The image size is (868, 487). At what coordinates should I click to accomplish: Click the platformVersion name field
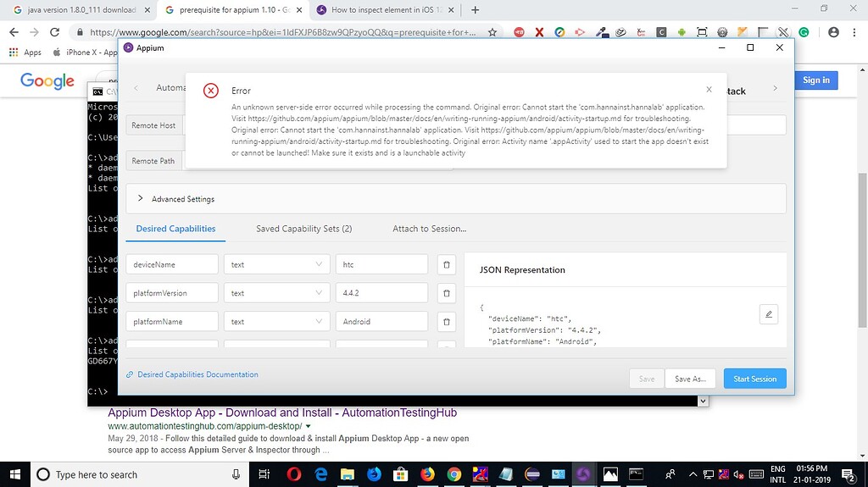point(171,293)
